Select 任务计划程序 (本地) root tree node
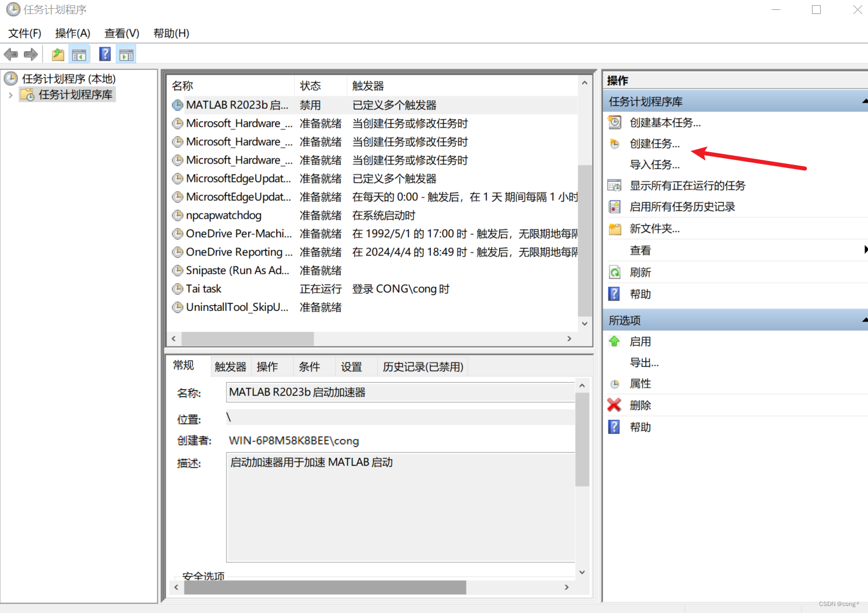Screen dimensions: 868x613 [68, 79]
